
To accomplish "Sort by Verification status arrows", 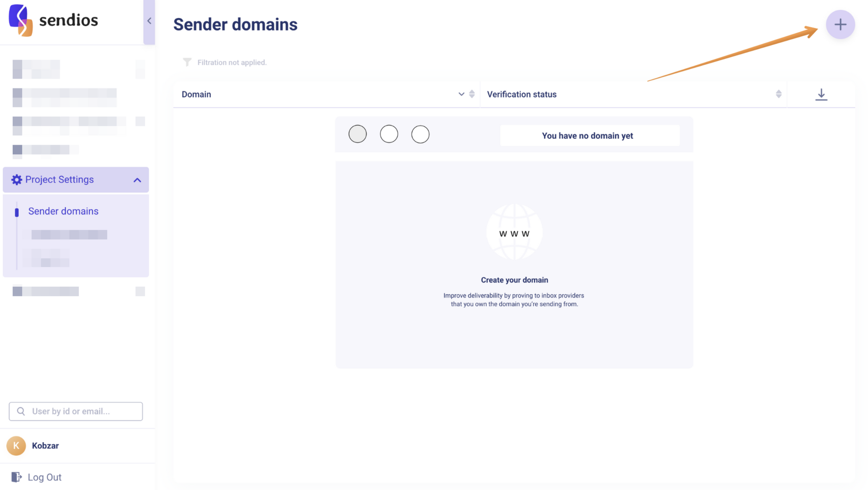I will tap(778, 94).
